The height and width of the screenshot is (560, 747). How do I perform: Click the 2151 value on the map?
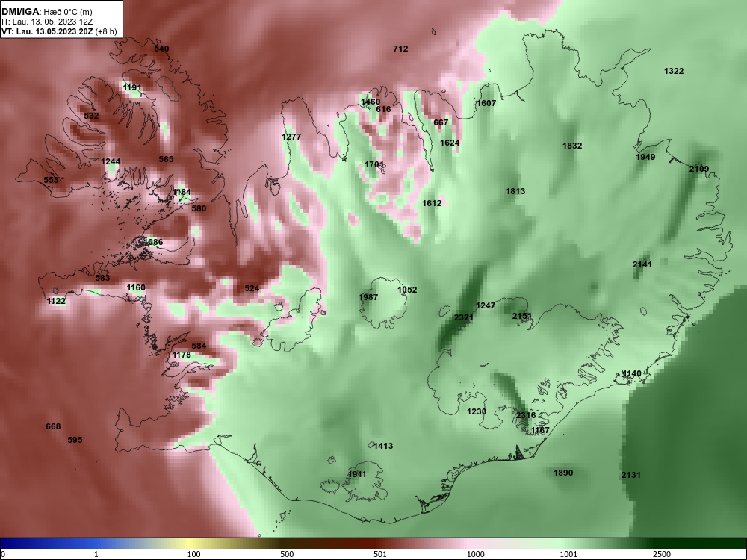522,316
